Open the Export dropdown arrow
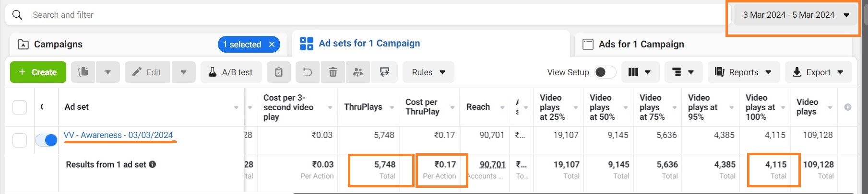The height and width of the screenshot is (194, 868). pos(840,72)
